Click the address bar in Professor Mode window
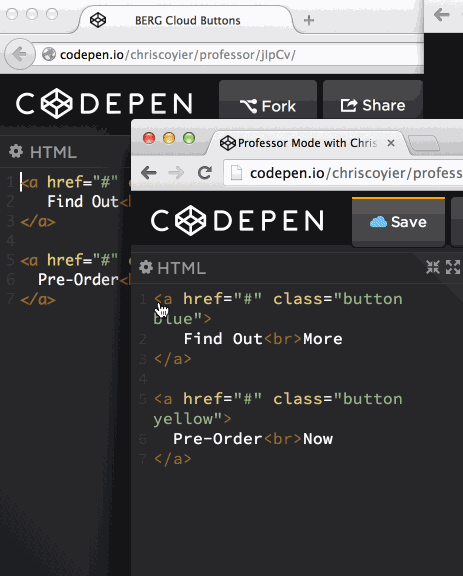Viewport: 463px width, 576px height. 343,173
